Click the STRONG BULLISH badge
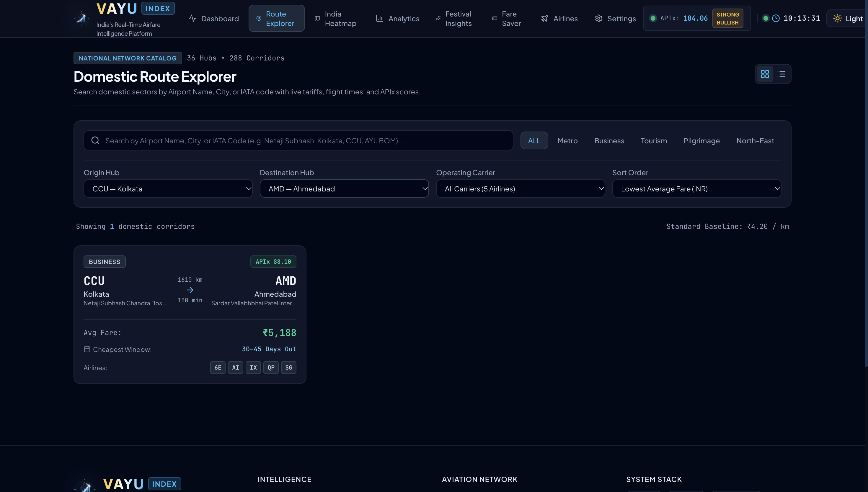 [728, 18]
